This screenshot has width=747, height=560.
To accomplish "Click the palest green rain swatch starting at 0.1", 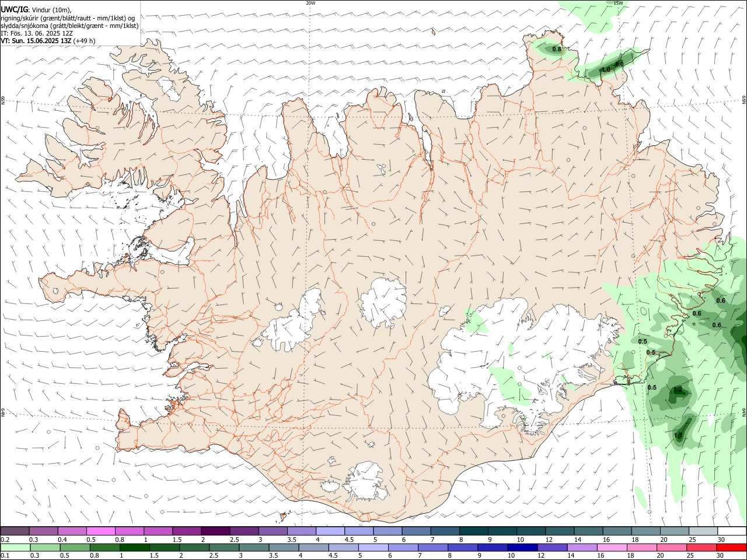I will (x=15, y=547).
